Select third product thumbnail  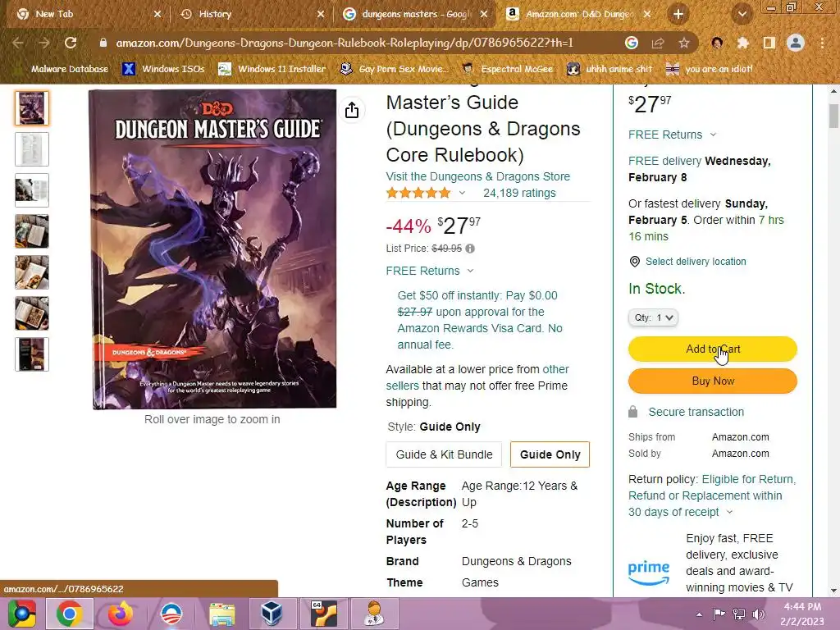coord(32,190)
